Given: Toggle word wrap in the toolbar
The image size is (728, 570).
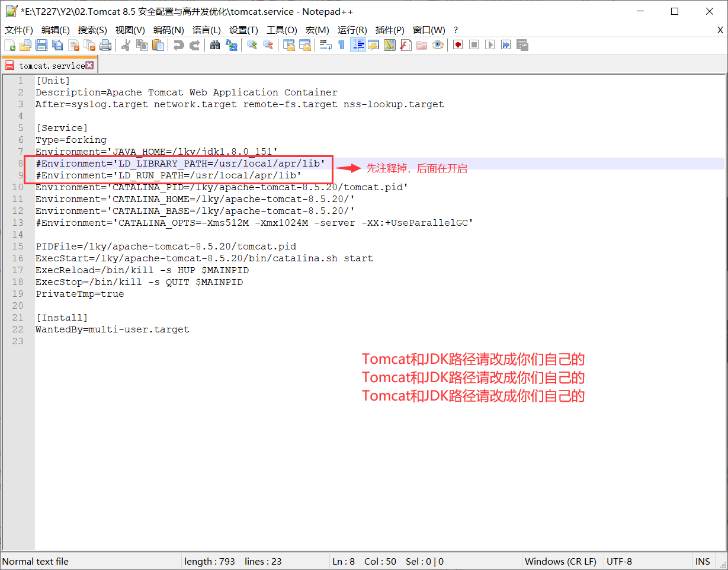Looking at the screenshot, I should tap(325, 45).
